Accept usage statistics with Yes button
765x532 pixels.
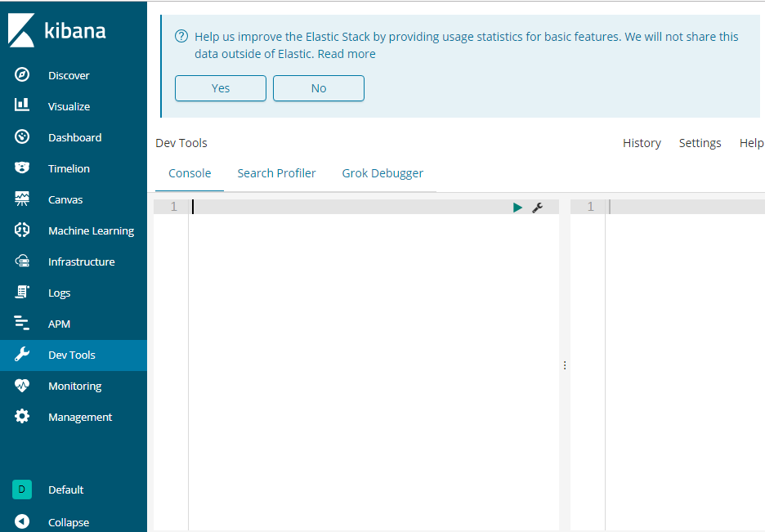pyautogui.click(x=221, y=88)
